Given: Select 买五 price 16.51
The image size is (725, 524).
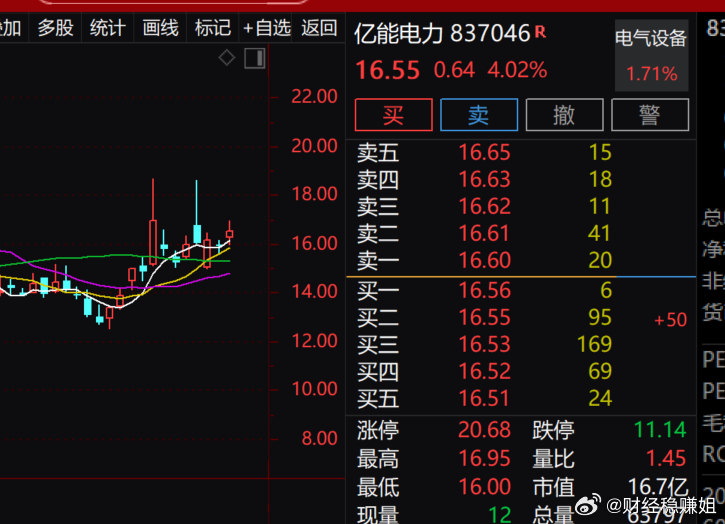Looking at the screenshot, I should point(485,398).
